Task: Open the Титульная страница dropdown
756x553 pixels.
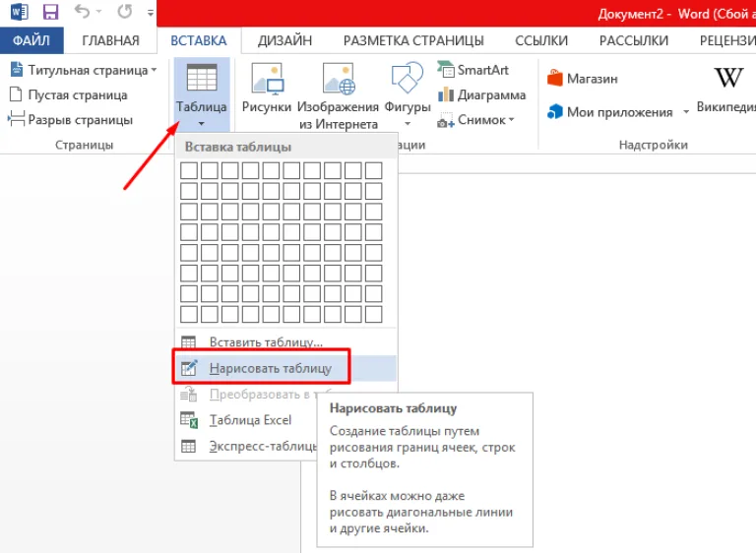Action: tap(84, 70)
